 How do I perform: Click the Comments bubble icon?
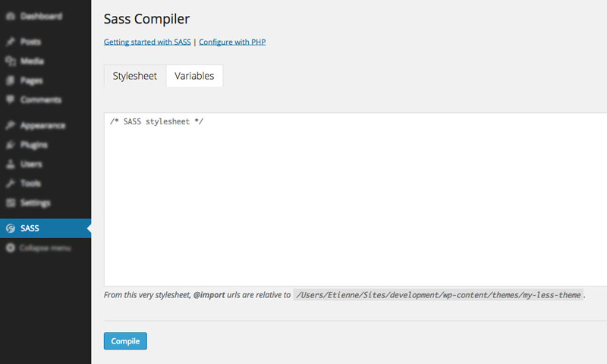pyautogui.click(x=11, y=99)
